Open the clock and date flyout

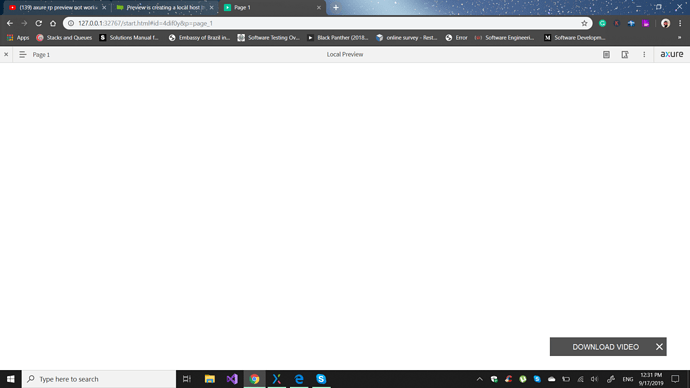pyautogui.click(x=651, y=379)
